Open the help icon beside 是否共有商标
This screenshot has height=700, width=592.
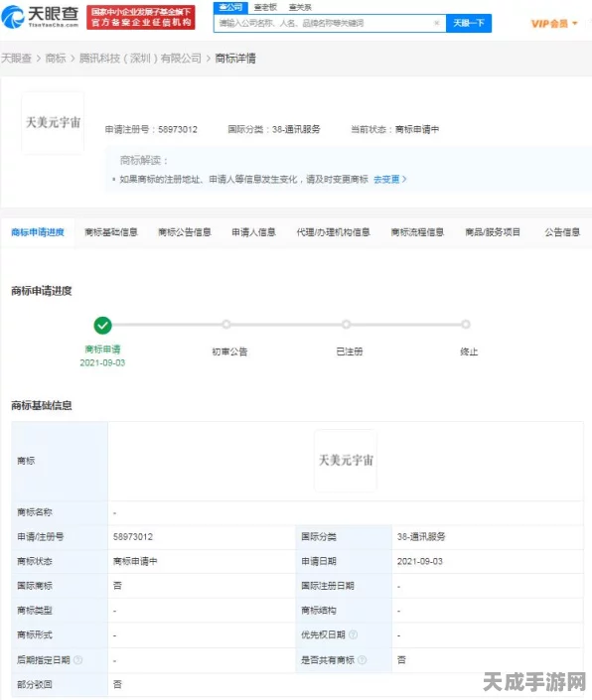(363, 659)
